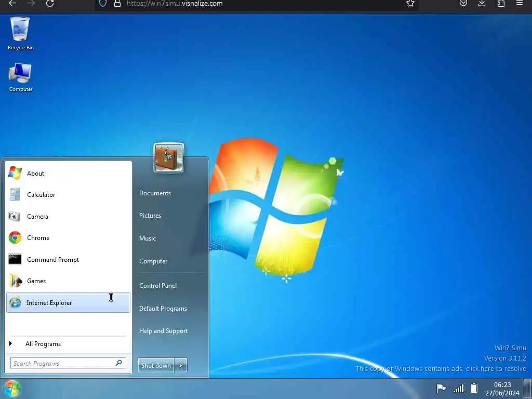Open Music from Start menu
Screen dimensions: 532x399
(147, 238)
